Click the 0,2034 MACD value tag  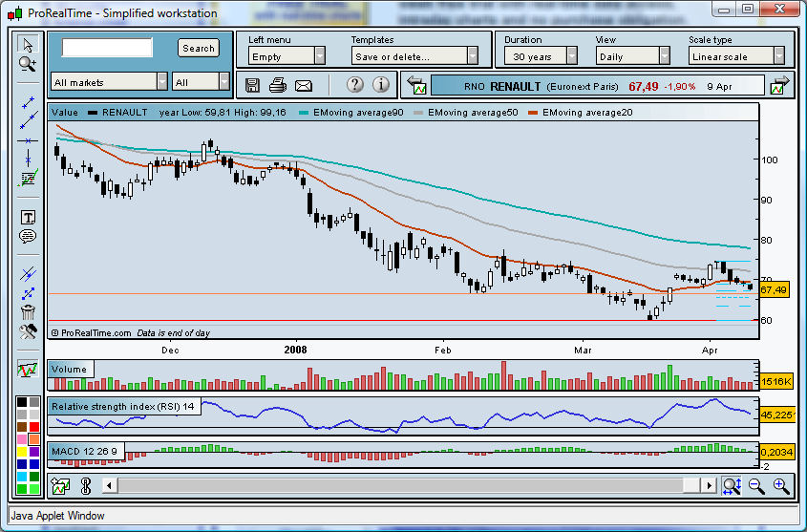pyautogui.click(x=776, y=452)
